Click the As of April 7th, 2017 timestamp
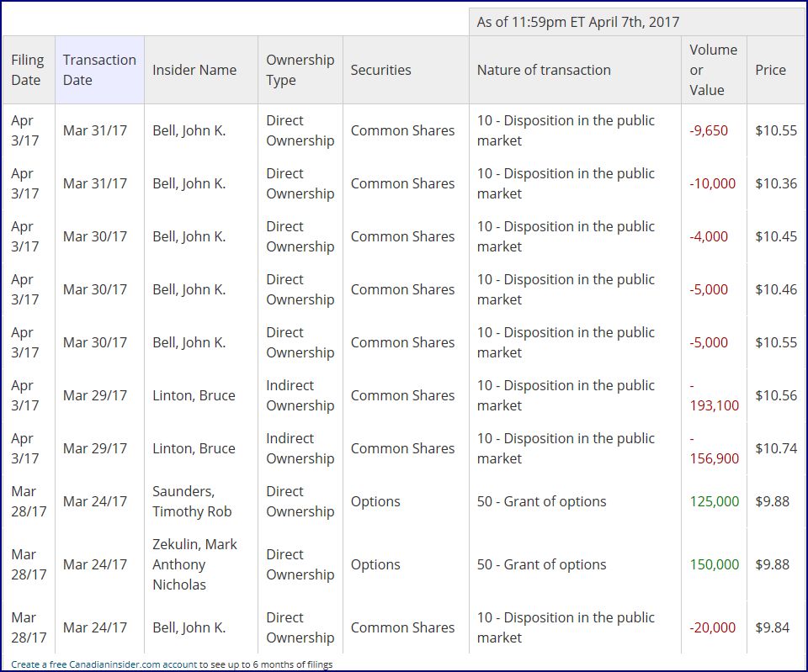The width and height of the screenshot is (808, 672). pos(577,22)
